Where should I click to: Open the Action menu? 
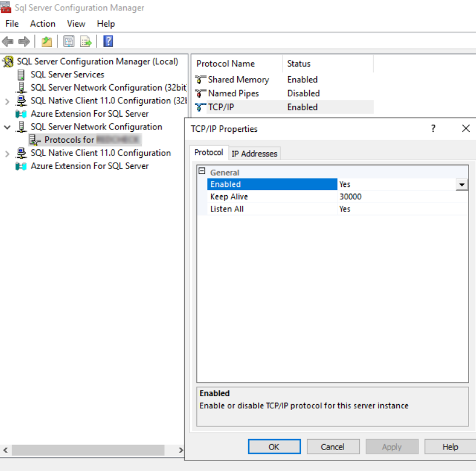coord(42,24)
